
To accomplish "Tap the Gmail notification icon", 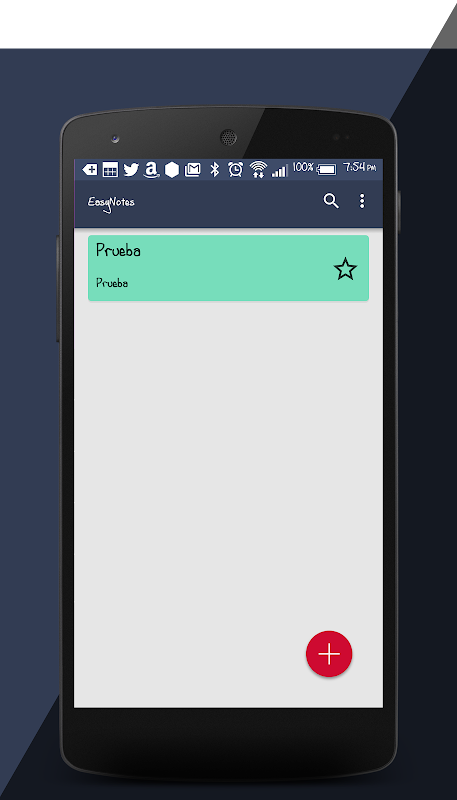I will [x=192, y=169].
